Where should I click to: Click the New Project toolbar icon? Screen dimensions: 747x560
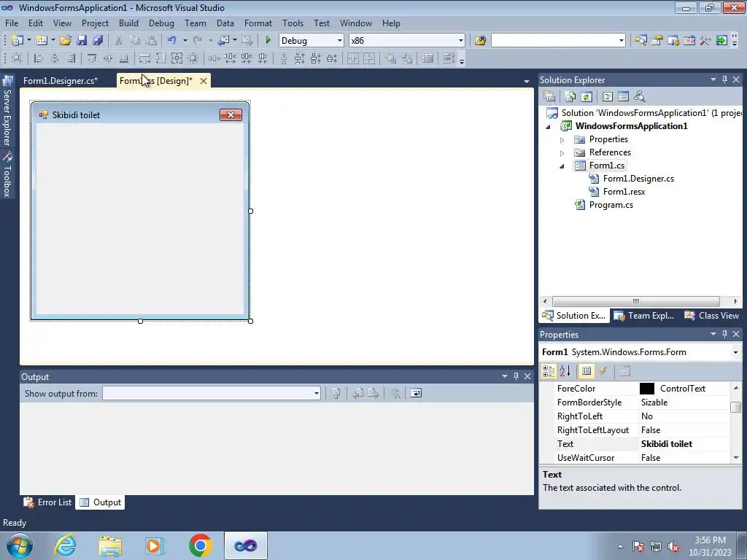click(18, 41)
